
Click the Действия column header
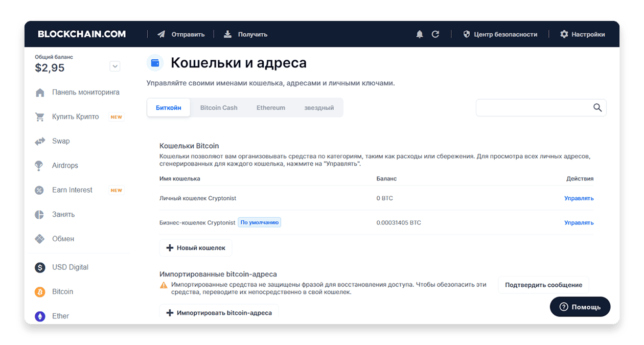click(x=580, y=179)
